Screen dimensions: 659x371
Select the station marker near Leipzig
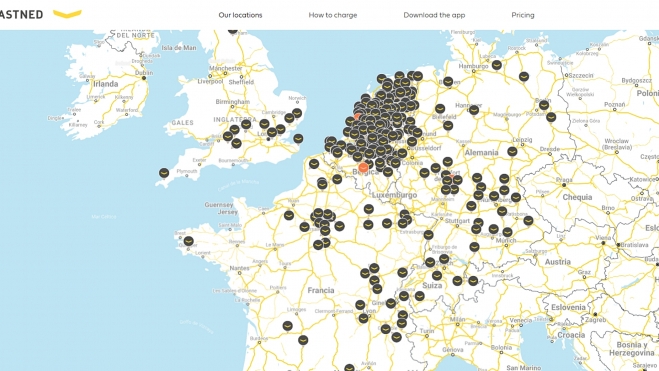(512, 151)
